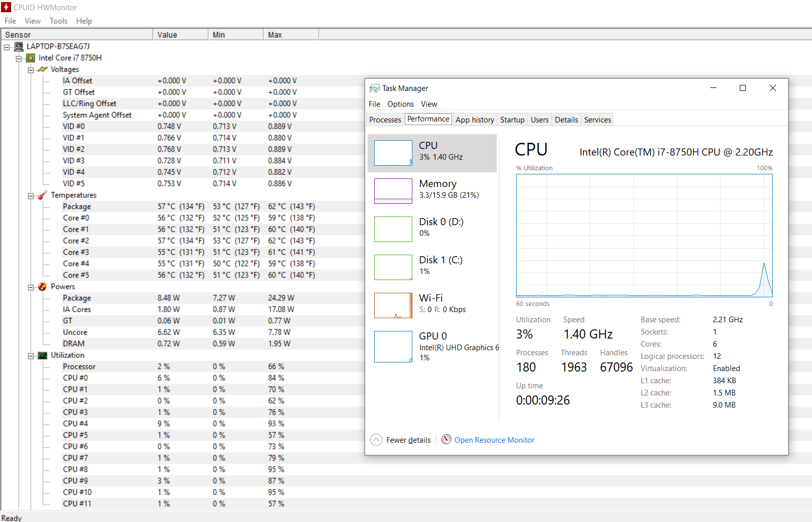
Task: Select the Memory mini graph thumbnail
Action: click(393, 191)
